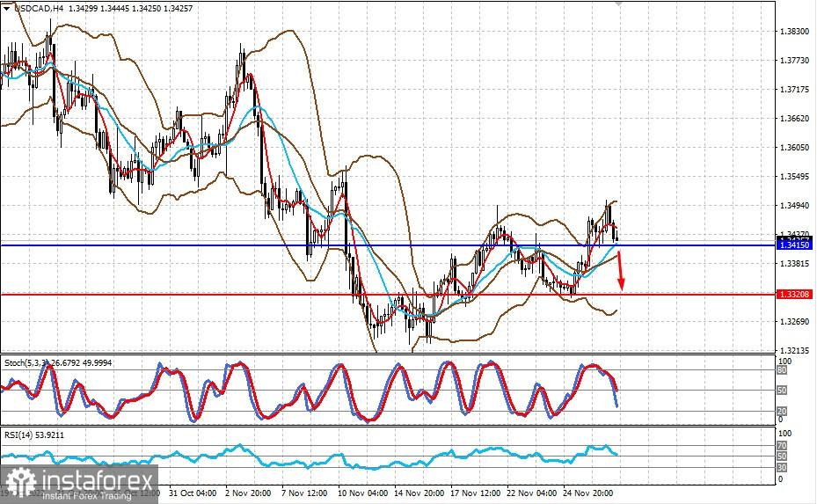Click the 1.33815 price axis label
Image resolution: width=817 pixels, height=504 pixels.
(795, 264)
